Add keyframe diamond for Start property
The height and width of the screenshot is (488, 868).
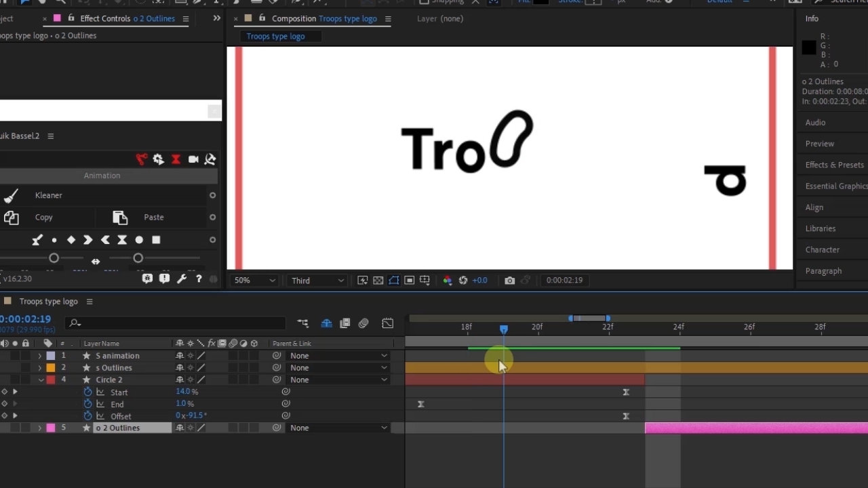pos(5,392)
